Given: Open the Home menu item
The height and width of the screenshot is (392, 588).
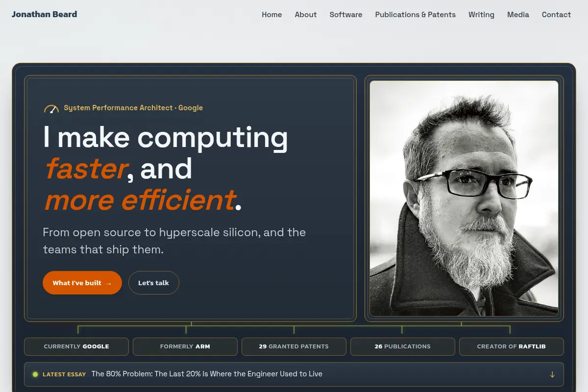Looking at the screenshot, I should 272,15.
